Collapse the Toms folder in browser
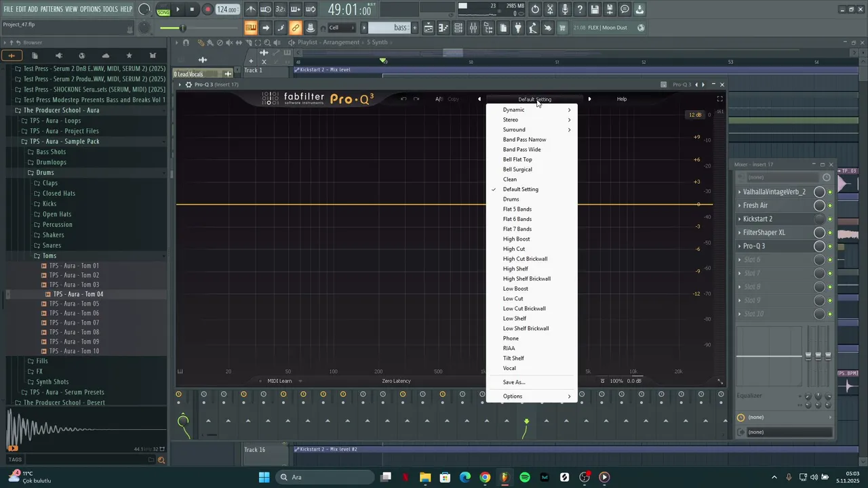868x488 pixels. pyautogui.click(x=50, y=256)
